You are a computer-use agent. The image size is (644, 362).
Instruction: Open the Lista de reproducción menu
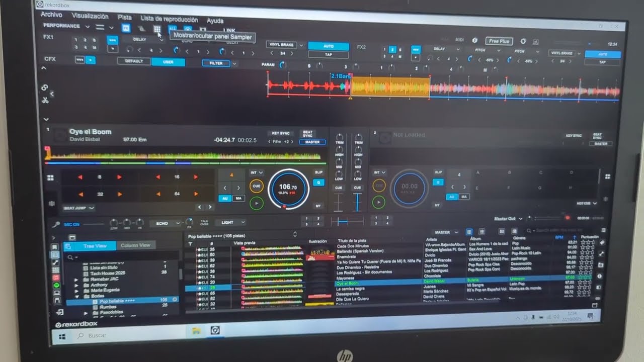click(169, 19)
